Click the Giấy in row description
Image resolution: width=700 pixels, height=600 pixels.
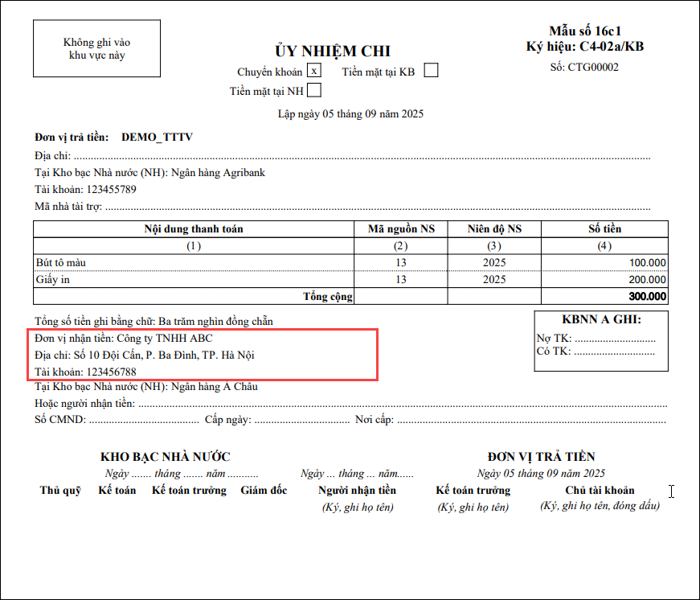click(x=53, y=280)
